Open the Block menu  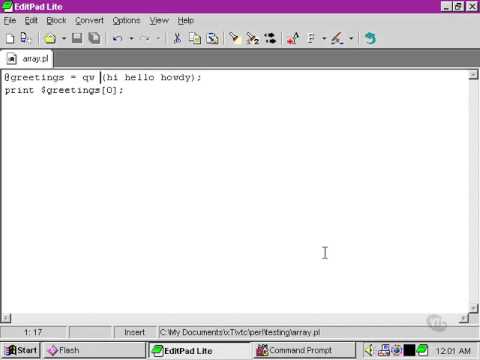tap(56, 21)
